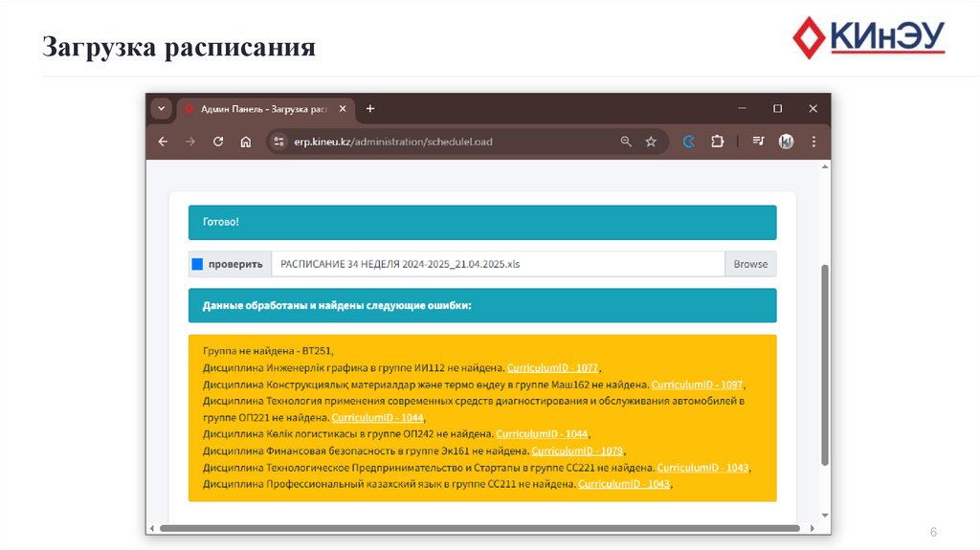
Task: Open zoom magnifier in address bar
Action: tap(626, 142)
